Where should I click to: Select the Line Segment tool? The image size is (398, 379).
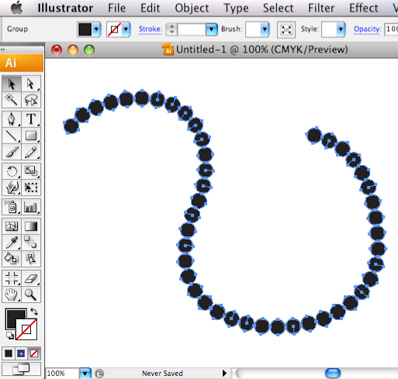(x=12, y=136)
